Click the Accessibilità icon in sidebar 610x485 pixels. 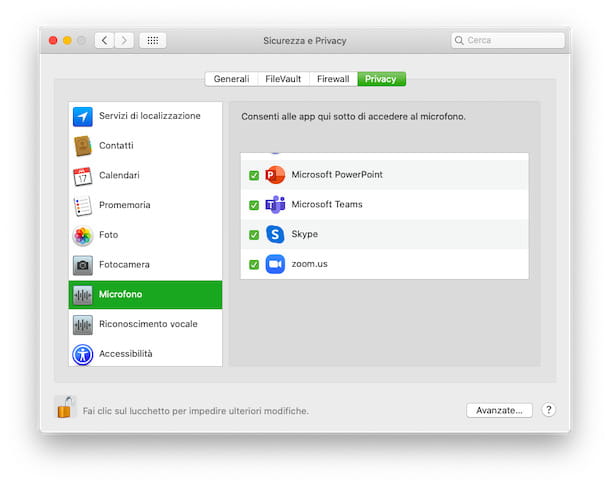coord(82,355)
